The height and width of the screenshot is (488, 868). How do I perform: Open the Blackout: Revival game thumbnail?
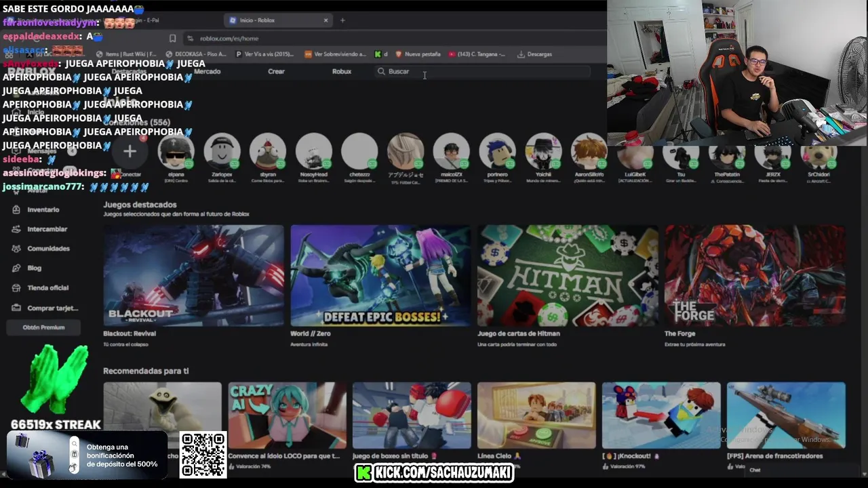[193, 275]
